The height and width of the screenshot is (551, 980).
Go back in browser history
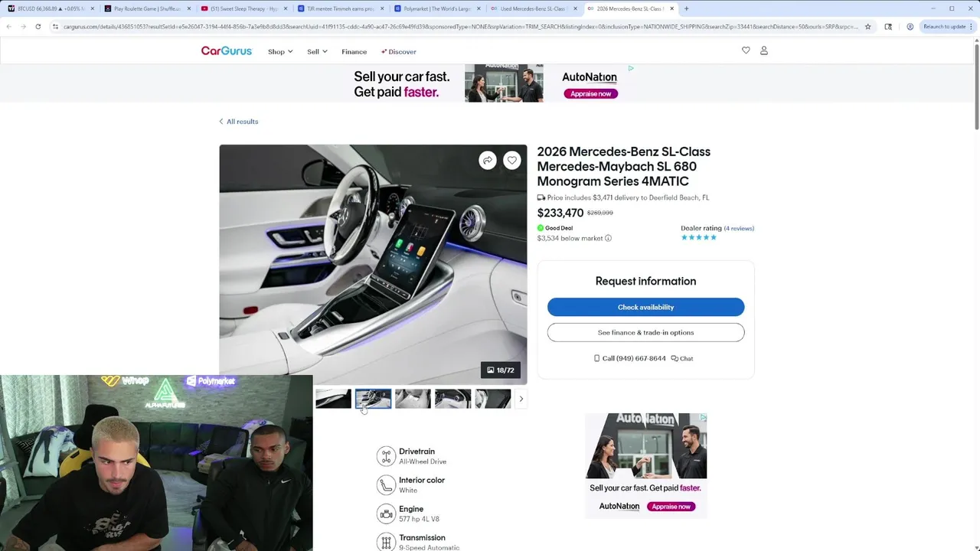pos(8,27)
